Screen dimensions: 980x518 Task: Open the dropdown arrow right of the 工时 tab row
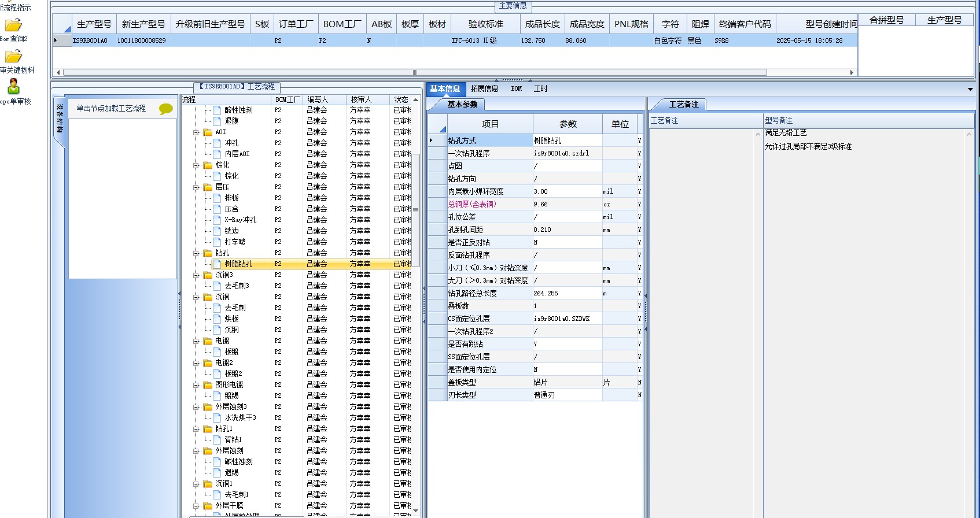click(970, 89)
